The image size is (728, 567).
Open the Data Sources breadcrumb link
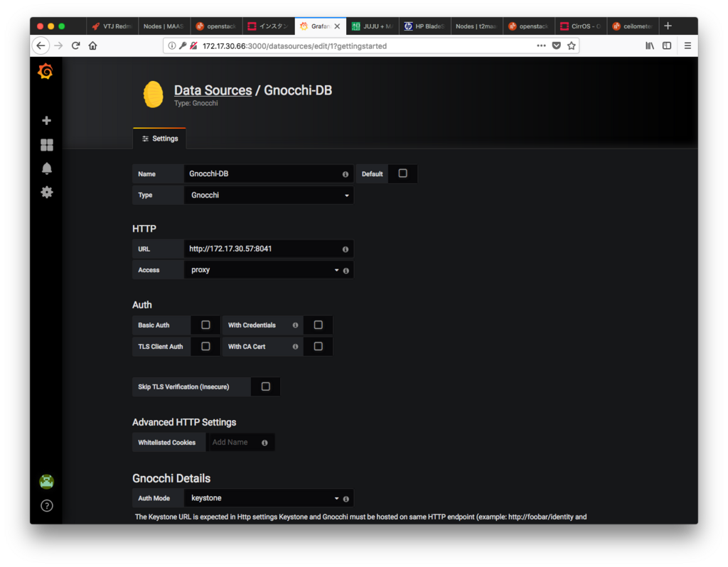pyautogui.click(x=213, y=90)
